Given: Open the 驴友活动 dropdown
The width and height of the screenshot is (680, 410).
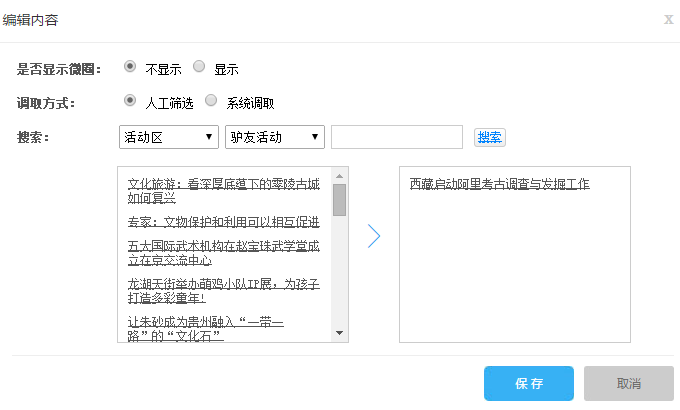Looking at the screenshot, I should [x=275, y=137].
